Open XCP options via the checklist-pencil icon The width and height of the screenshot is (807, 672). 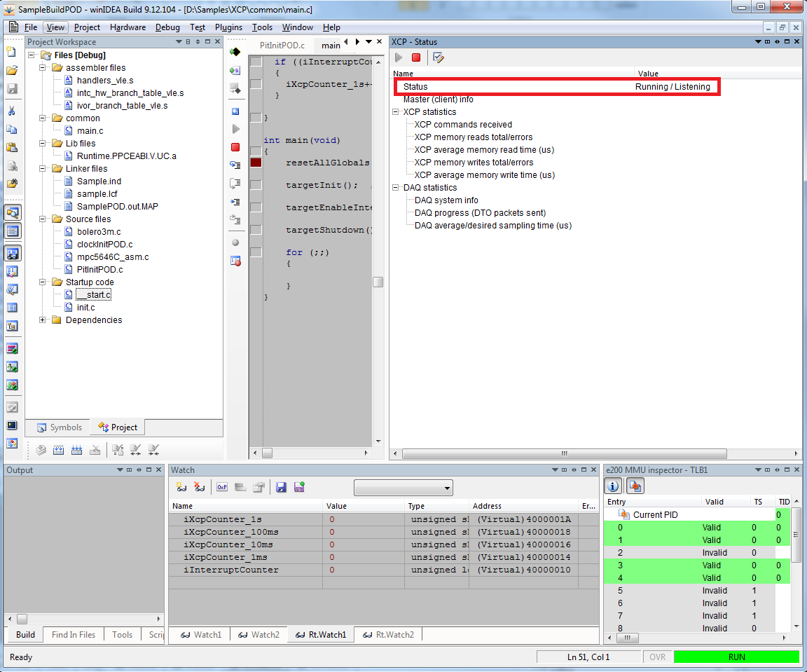tap(439, 57)
